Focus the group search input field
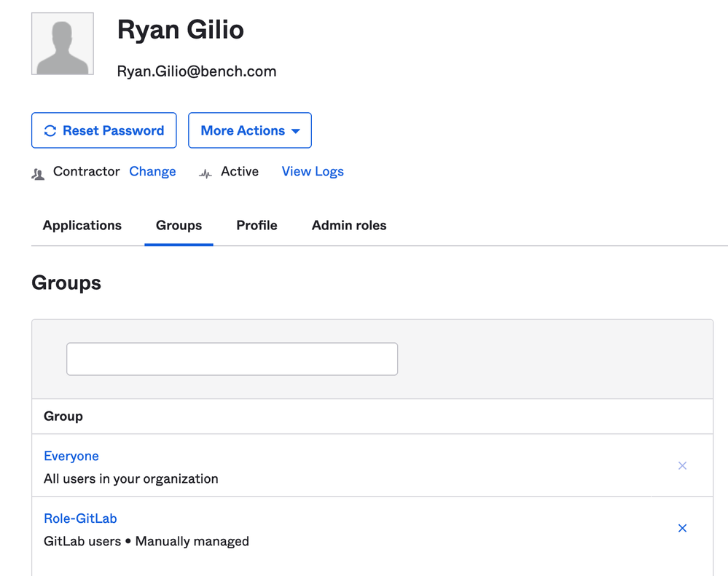728x576 pixels. [232, 359]
